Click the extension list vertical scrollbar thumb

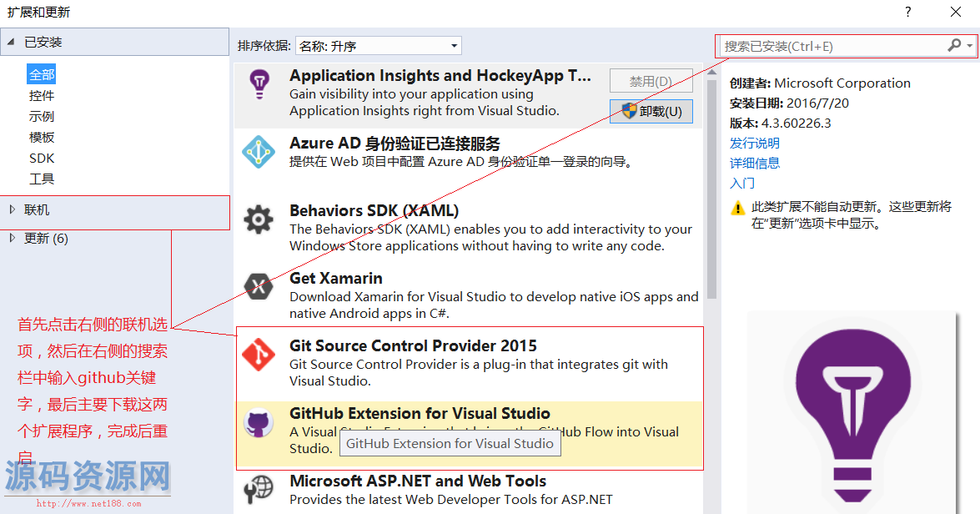(712, 188)
